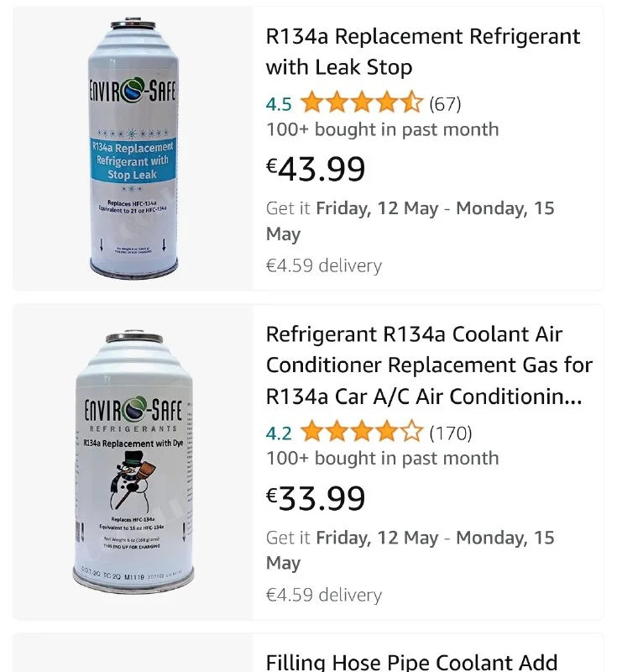Tap the €33.99 price
This screenshot has width=617, height=672.
point(316,498)
